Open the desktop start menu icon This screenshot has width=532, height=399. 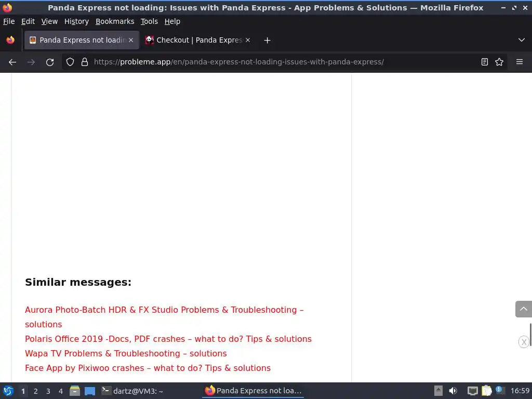coord(8,391)
